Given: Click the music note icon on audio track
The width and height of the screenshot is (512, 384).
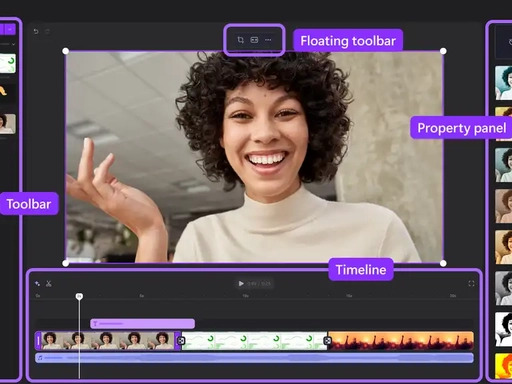Looking at the screenshot, I should tap(40, 358).
